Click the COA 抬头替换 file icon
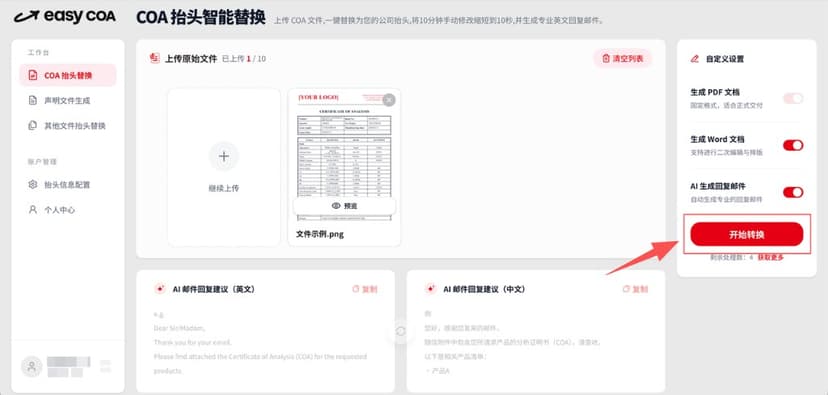Image resolution: width=828 pixels, height=395 pixels. point(33,76)
